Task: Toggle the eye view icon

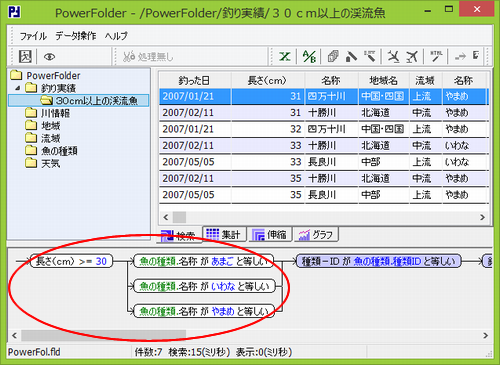Action: click(49, 57)
